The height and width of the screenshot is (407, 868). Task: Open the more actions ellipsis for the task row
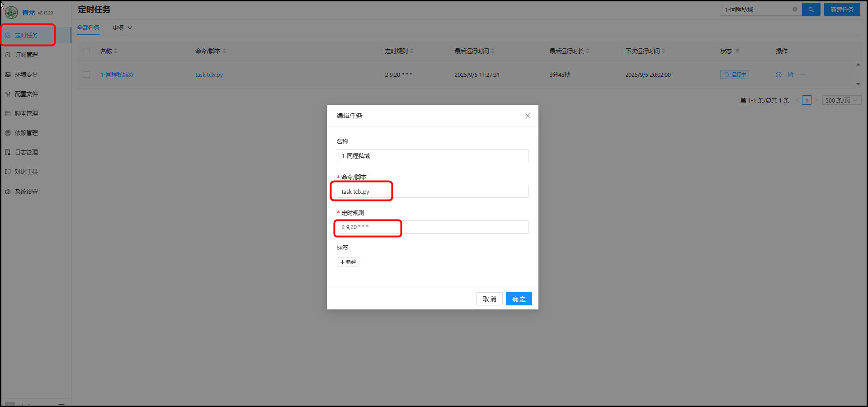(803, 75)
